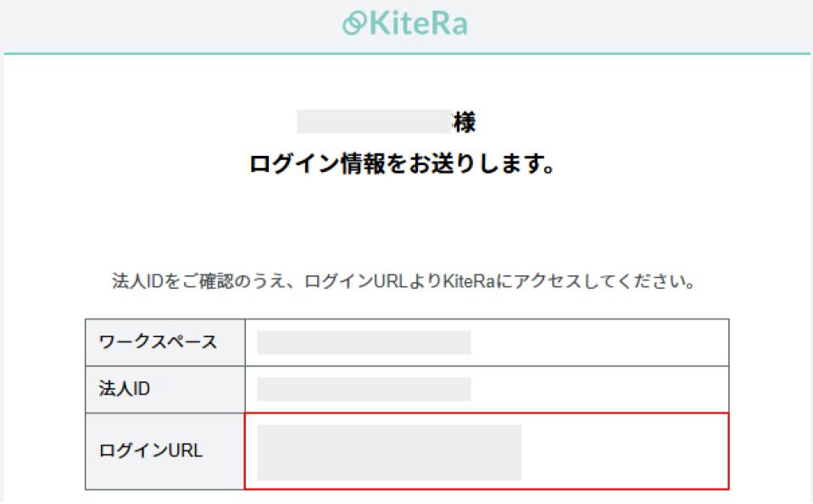Click the teal divider under header
The height and width of the screenshot is (504, 813).
407,53
